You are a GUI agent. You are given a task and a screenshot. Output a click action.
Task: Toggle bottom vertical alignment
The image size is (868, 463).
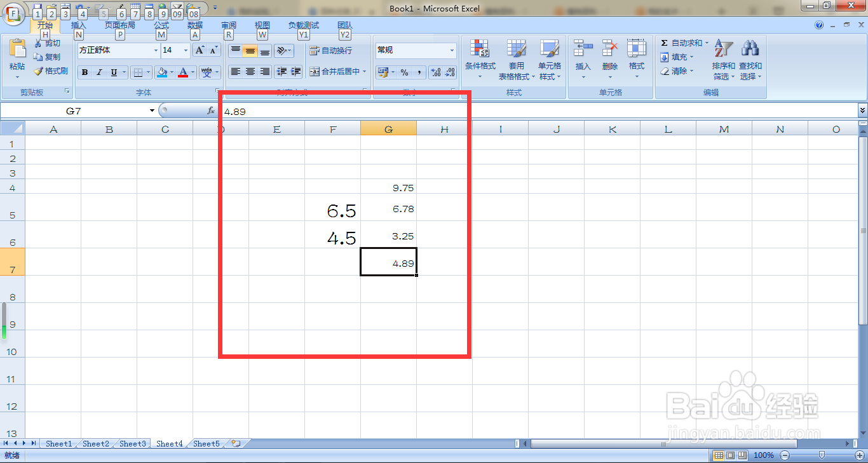(265, 51)
